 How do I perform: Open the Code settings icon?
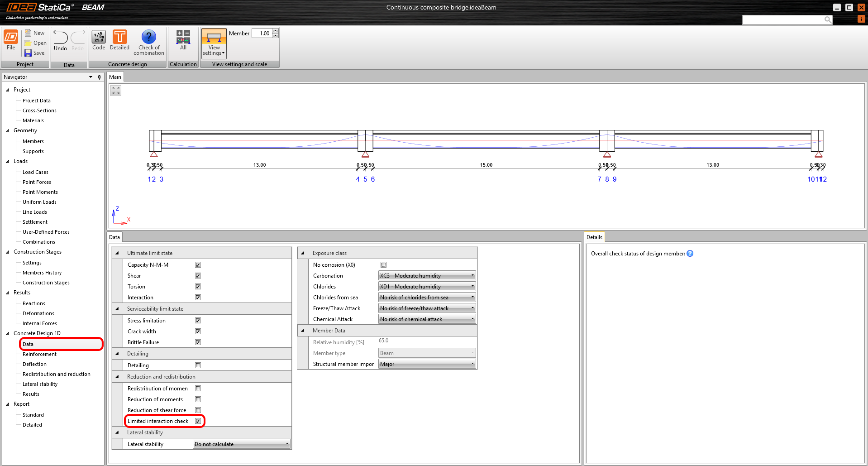[x=99, y=37]
